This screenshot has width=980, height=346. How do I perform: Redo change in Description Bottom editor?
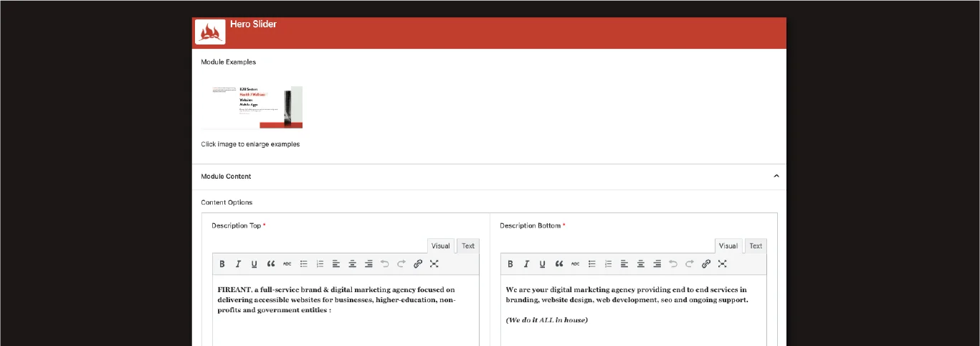[x=690, y=264]
